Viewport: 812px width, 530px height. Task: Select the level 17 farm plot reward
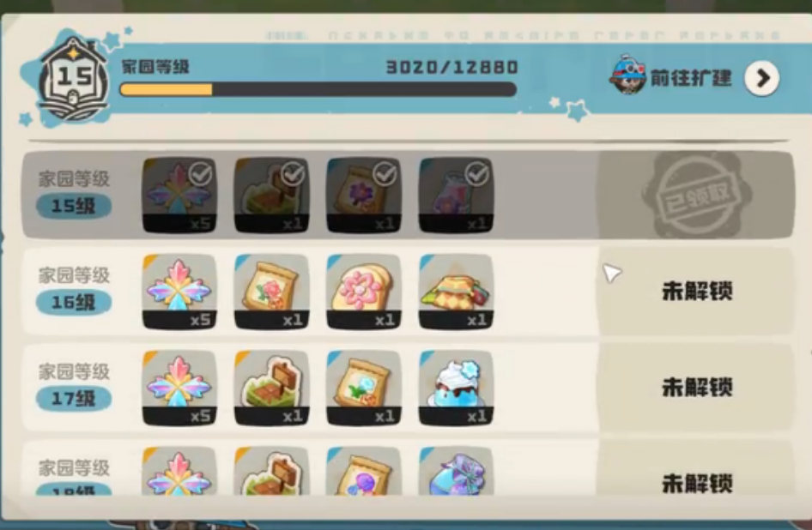click(x=271, y=388)
